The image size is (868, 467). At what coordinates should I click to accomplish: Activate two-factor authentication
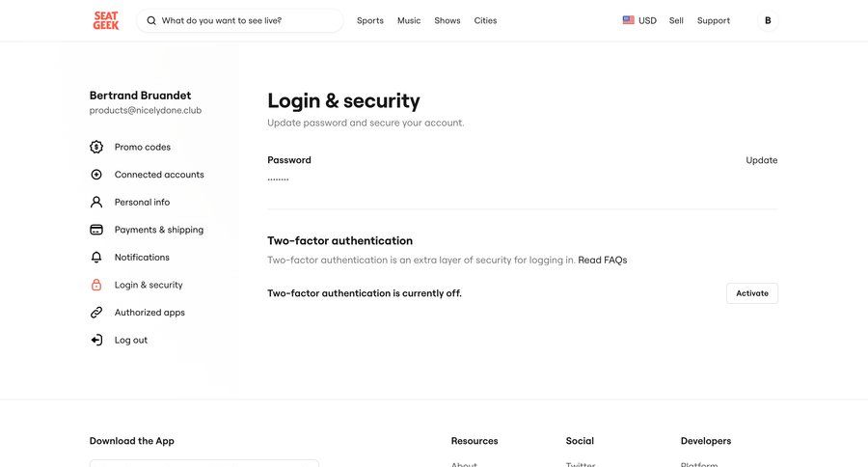752,293
